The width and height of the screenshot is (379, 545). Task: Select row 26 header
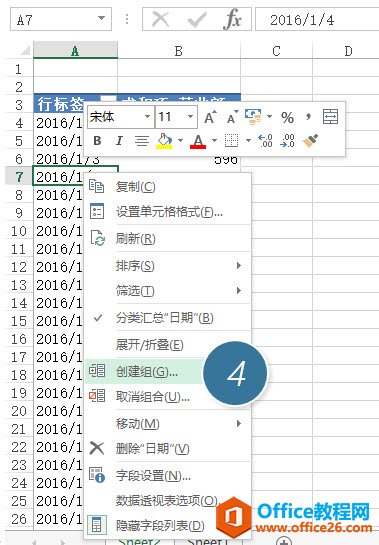19,519
